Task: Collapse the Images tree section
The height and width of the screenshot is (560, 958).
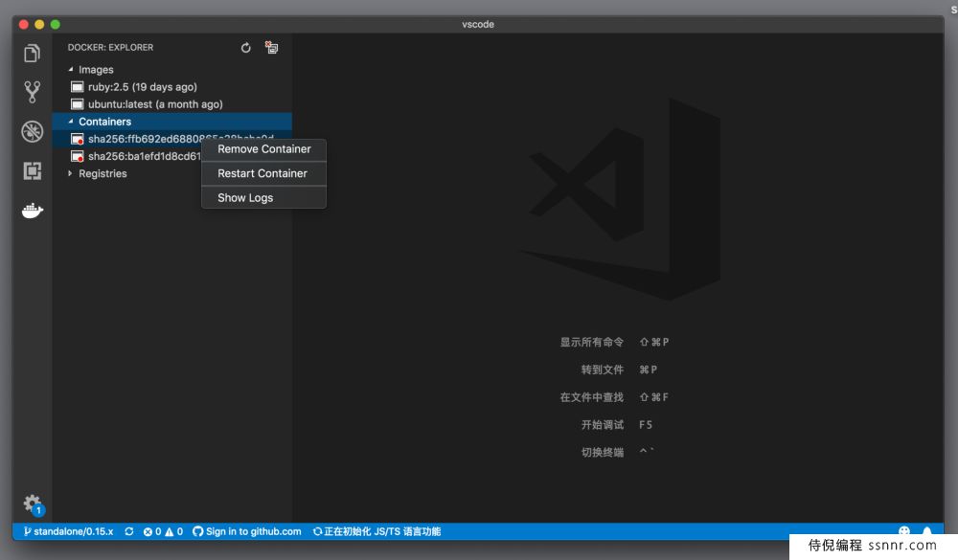Action: (x=71, y=70)
